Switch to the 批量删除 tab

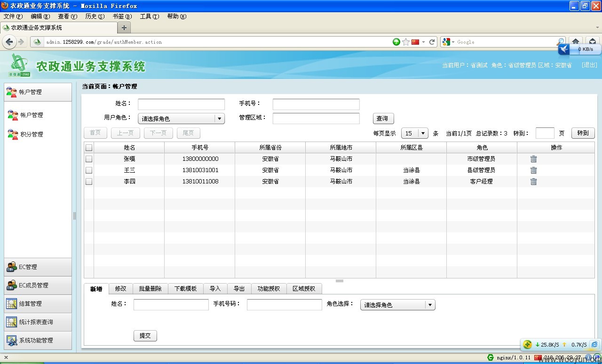pyautogui.click(x=150, y=289)
